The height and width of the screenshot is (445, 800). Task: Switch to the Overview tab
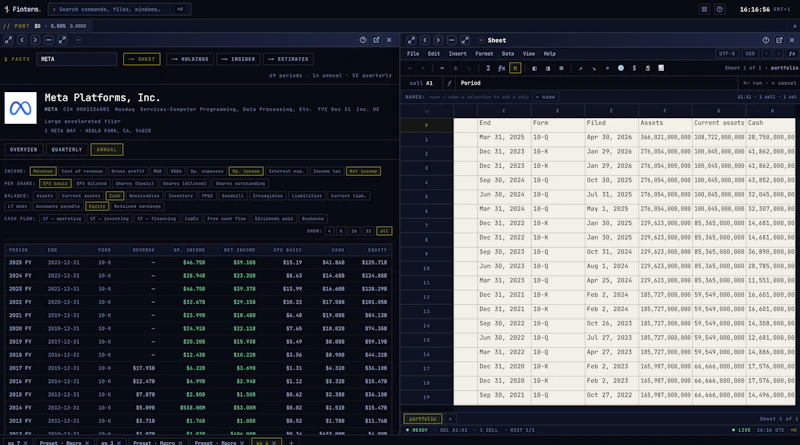point(23,150)
